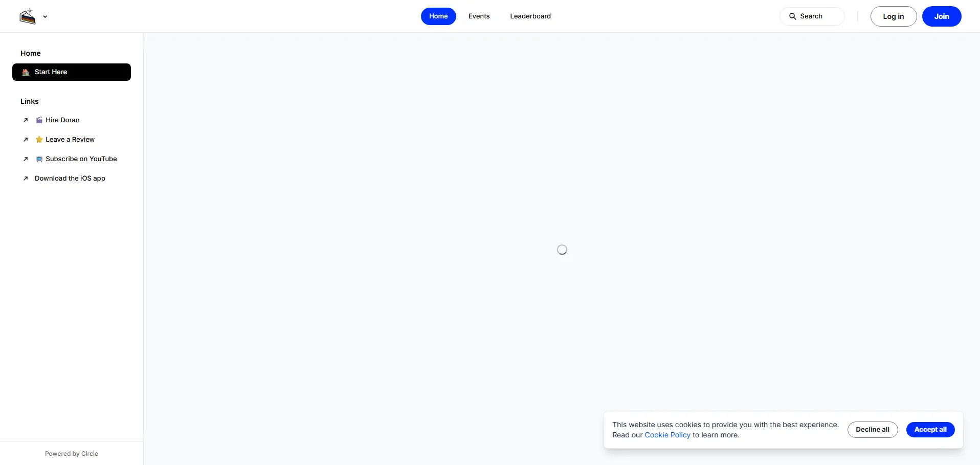Click the TV icon beside Subscribe on YouTube
The height and width of the screenshot is (465, 980).
(39, 159)
